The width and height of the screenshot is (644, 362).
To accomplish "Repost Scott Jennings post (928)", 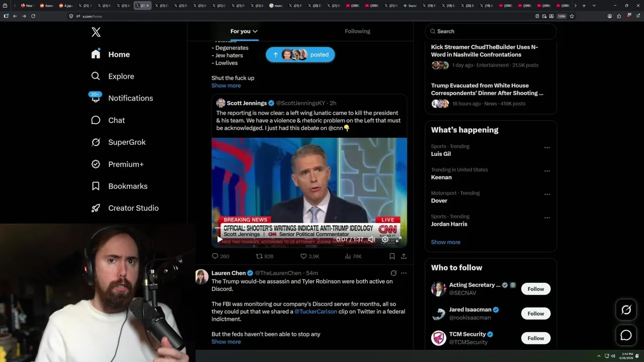I will [265, 256].
